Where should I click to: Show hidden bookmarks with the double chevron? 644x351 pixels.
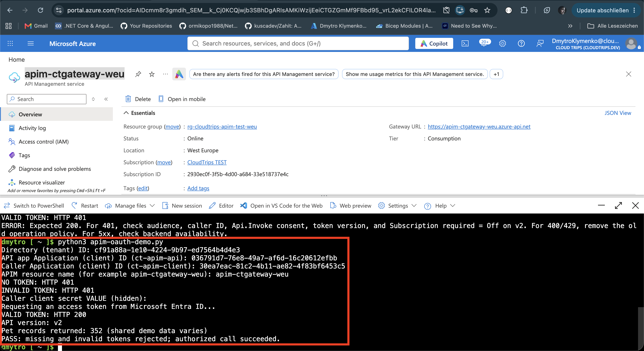coord(570,26)
